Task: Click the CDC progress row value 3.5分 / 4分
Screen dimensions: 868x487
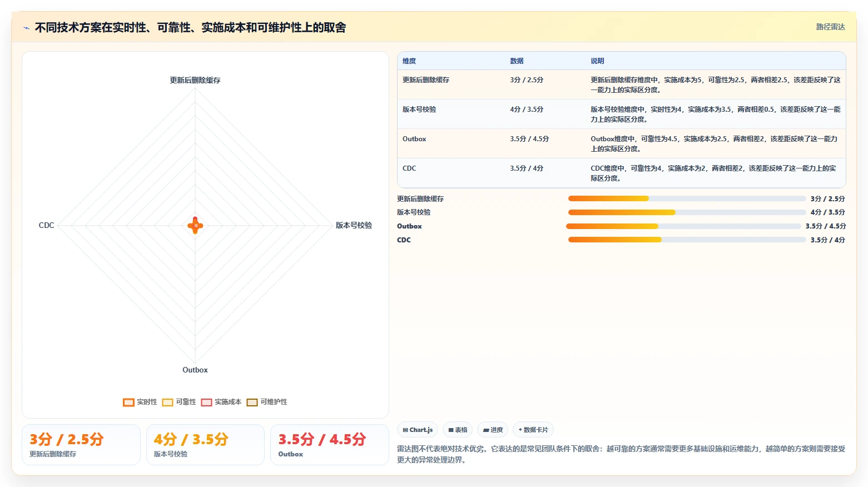Action: pyautogui.click(x=827, y=240)
